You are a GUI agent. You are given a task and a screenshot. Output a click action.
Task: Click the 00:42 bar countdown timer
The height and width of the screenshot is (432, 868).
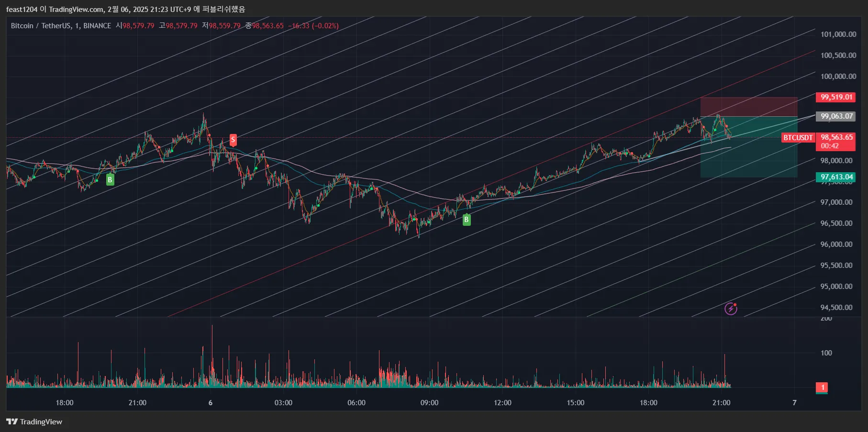[830, 146]
